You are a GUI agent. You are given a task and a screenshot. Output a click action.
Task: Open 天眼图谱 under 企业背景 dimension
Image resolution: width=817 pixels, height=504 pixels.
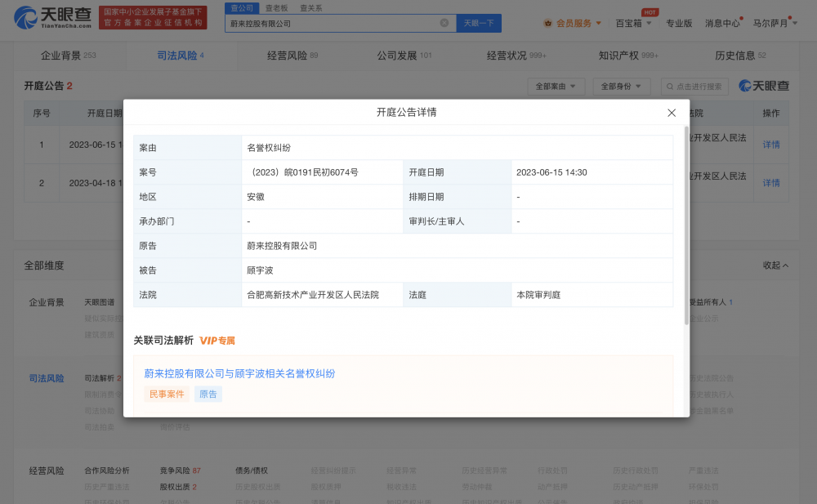click(x=100, y=302)
